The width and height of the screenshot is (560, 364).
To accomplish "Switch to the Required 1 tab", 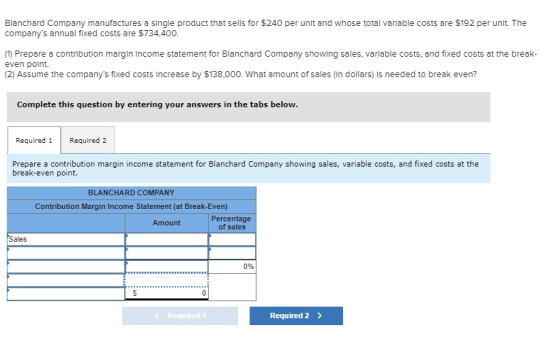I will tap(34, 140).
